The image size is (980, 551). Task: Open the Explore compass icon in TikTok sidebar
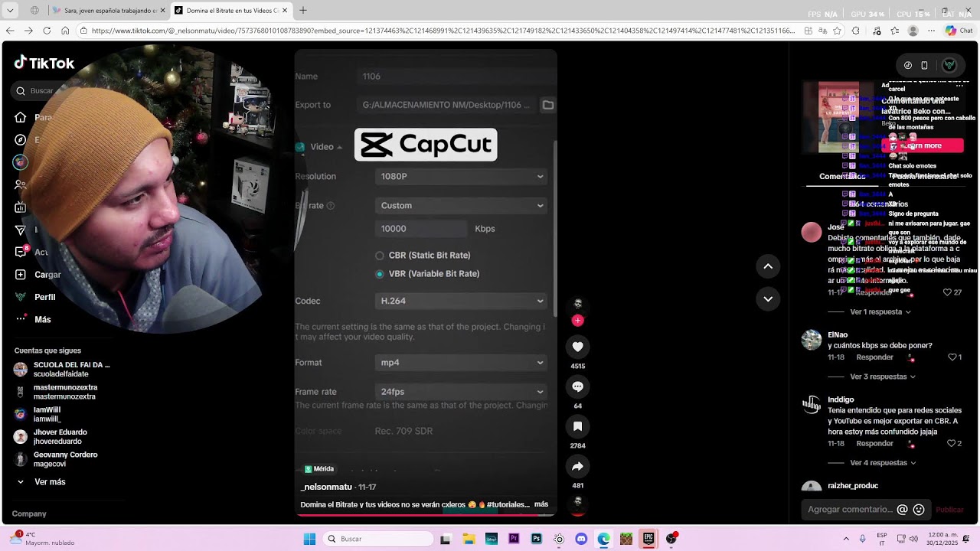tap(21, 140)
